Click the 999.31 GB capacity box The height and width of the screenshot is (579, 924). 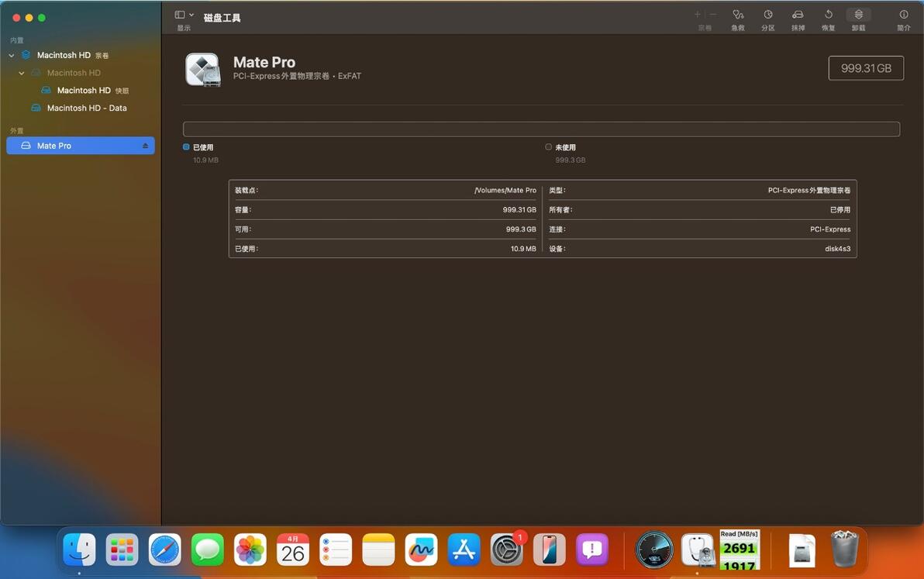[866, 68]
